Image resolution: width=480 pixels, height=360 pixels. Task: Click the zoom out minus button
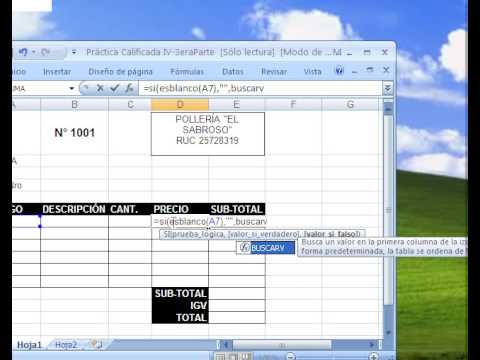click(x=291, y=357)
